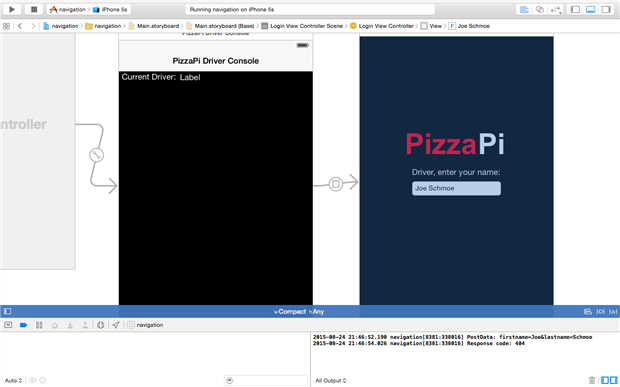The image size is (620, 387).
Task: Click the navigation project breadcrumb
Action: tap(60, 26)
